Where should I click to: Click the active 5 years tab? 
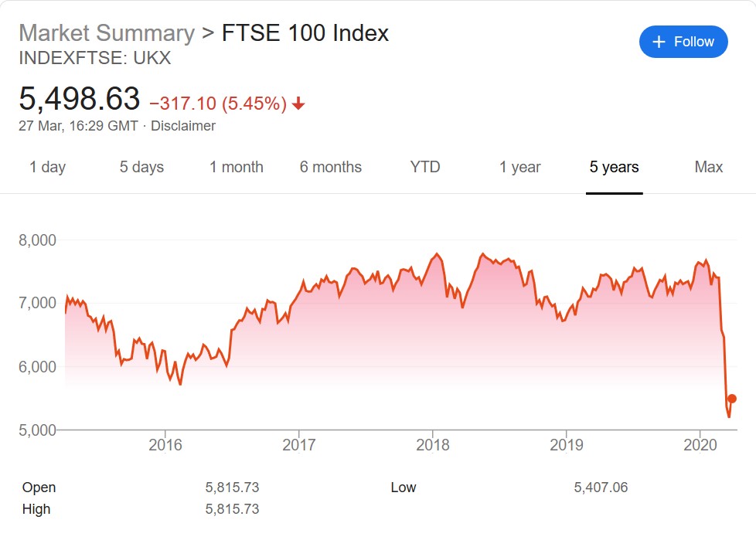(x=614, y=167)
